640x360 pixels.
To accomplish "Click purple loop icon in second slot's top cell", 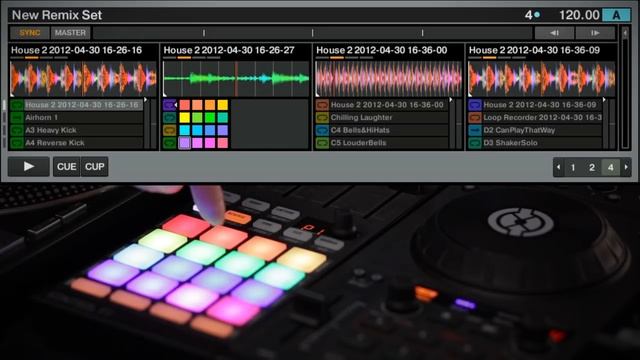I will point(169,105).
